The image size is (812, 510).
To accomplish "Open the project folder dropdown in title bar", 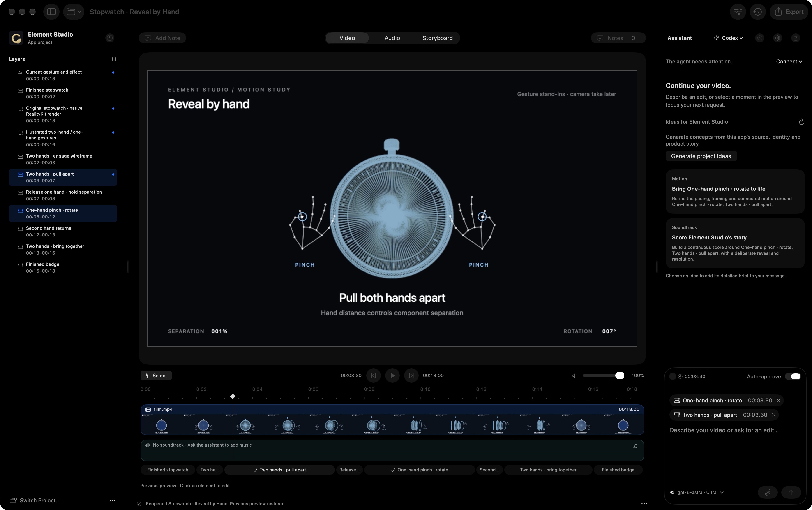I will coord(74,12).
